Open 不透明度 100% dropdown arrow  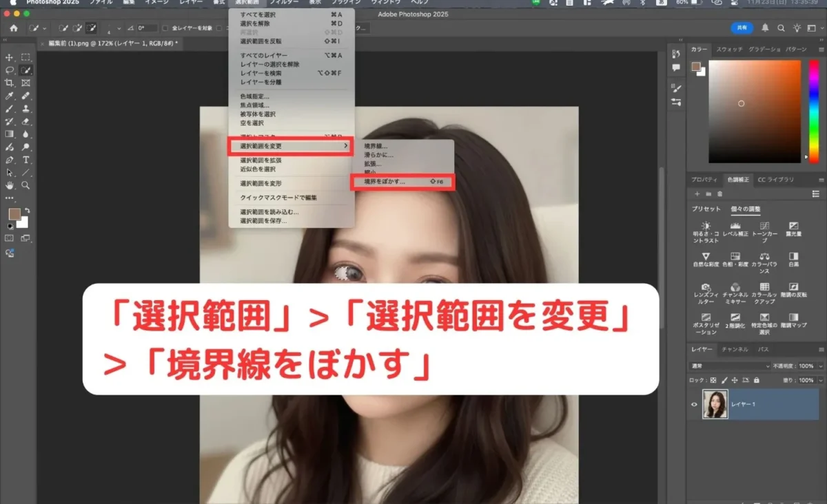pos(820,366)
